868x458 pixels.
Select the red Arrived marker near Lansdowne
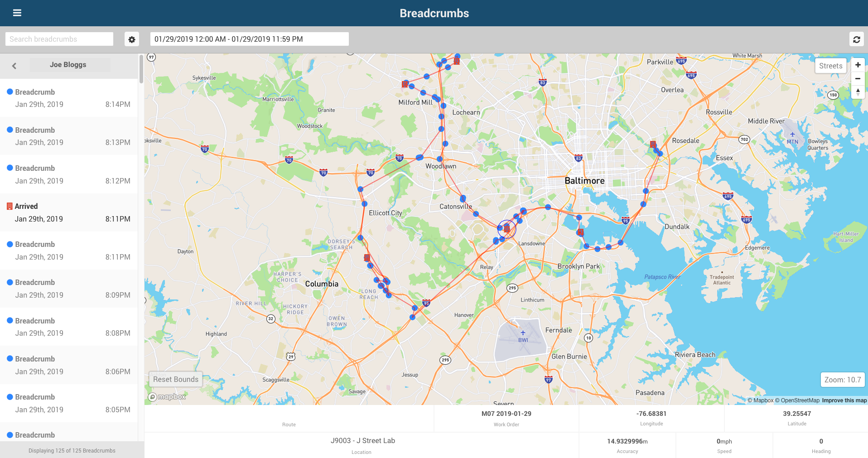506,229
